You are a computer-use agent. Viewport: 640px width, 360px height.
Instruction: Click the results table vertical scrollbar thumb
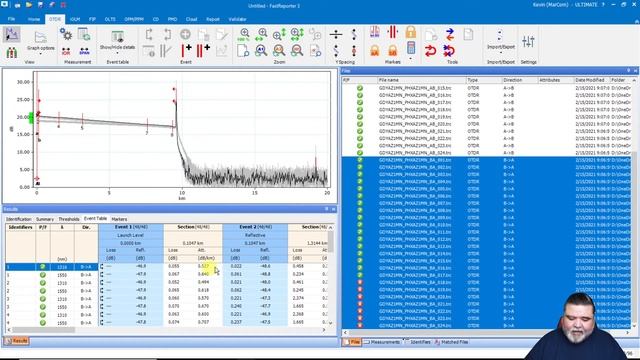coord(330,241)
